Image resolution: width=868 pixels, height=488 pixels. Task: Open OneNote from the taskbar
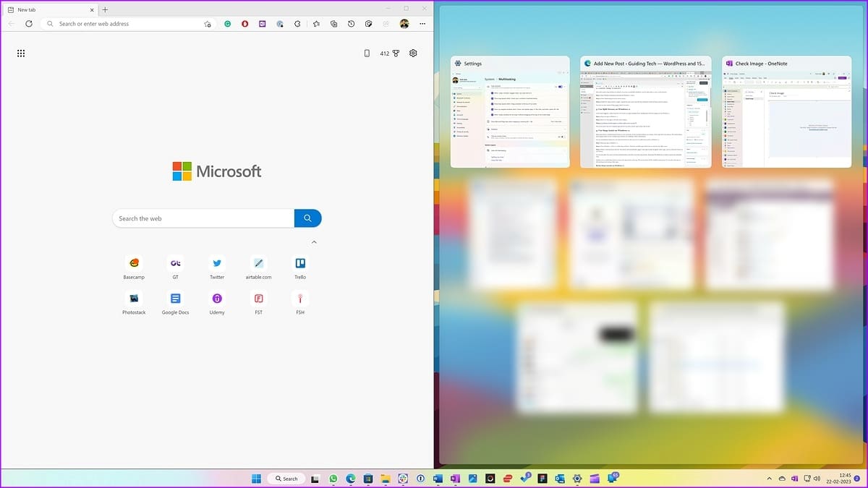[x=455, y=479]
